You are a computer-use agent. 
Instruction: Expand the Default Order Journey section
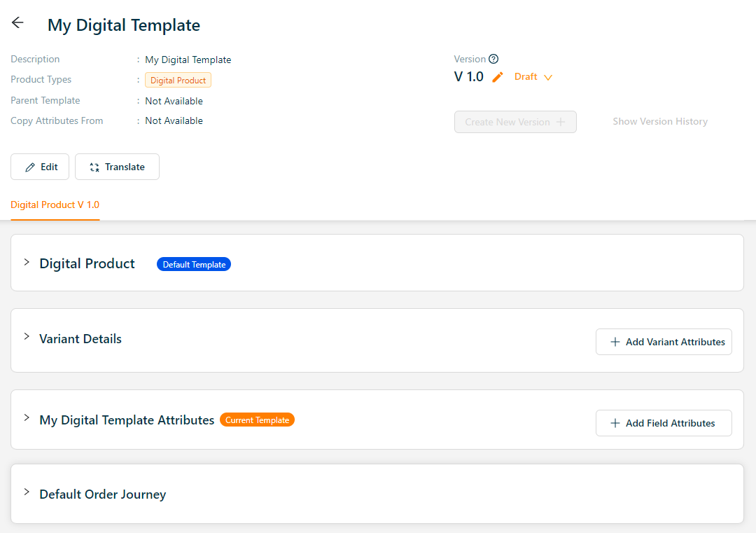point(27,492)
